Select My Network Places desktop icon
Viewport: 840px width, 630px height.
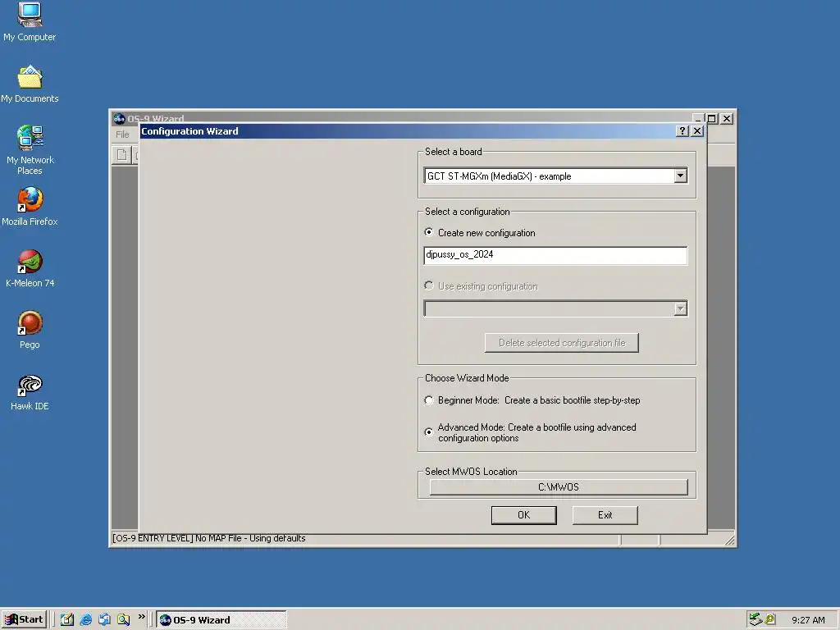point(30,150)
